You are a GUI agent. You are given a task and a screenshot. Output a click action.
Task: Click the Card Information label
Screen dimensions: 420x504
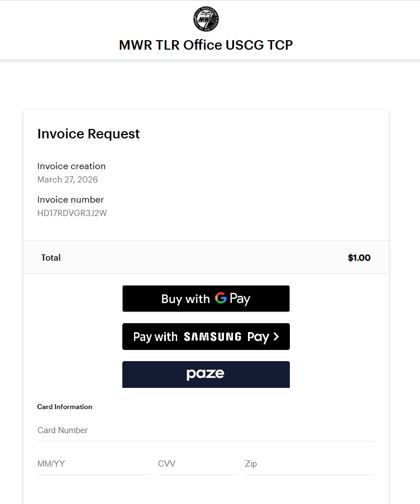coord(65,407)
